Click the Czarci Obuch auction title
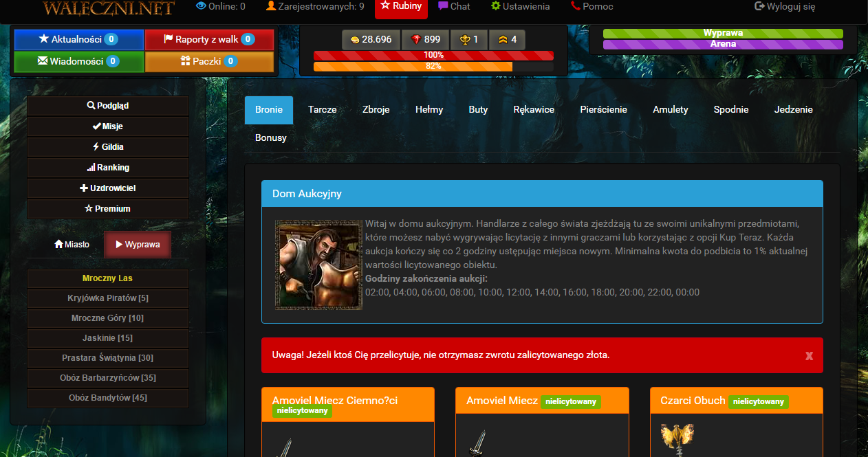The height and width of the screenshot is (457, 868). point(693,401)
